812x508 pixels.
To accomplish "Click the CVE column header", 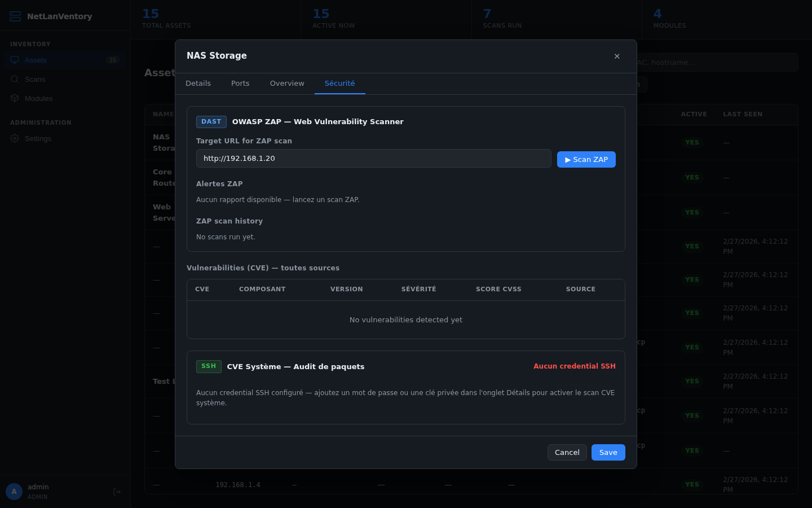I will click(202, 289).
